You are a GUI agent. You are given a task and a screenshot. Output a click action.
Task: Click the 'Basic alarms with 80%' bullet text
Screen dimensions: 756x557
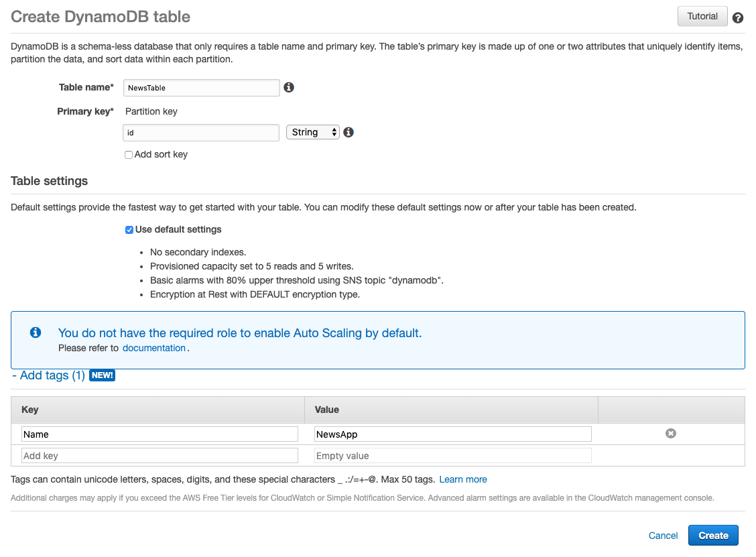pyautogui.click(x=296, y=280)
